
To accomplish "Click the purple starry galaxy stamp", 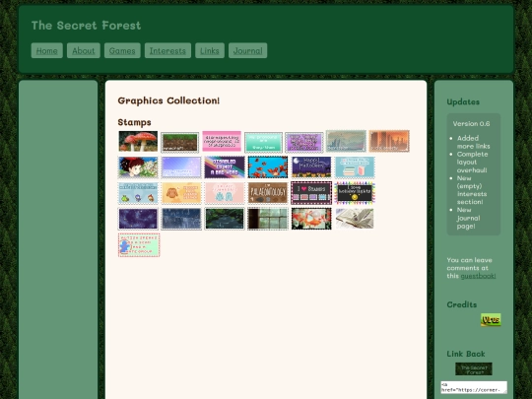I will coord(138,219).
